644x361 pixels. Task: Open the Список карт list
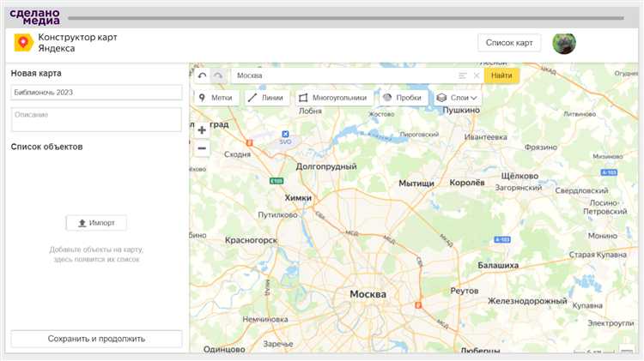point(509,43)
